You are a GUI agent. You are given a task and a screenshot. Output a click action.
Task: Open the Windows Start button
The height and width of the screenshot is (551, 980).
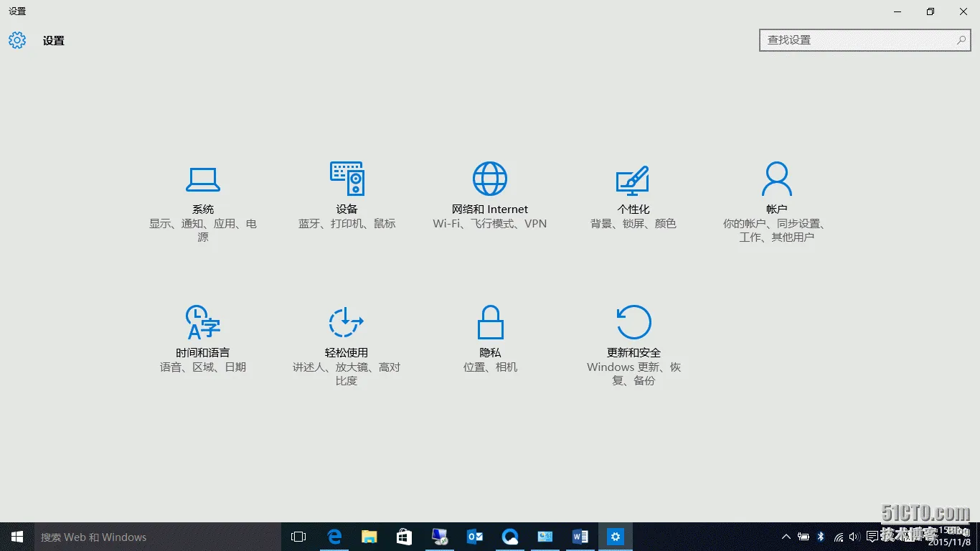tap(17, 537)
